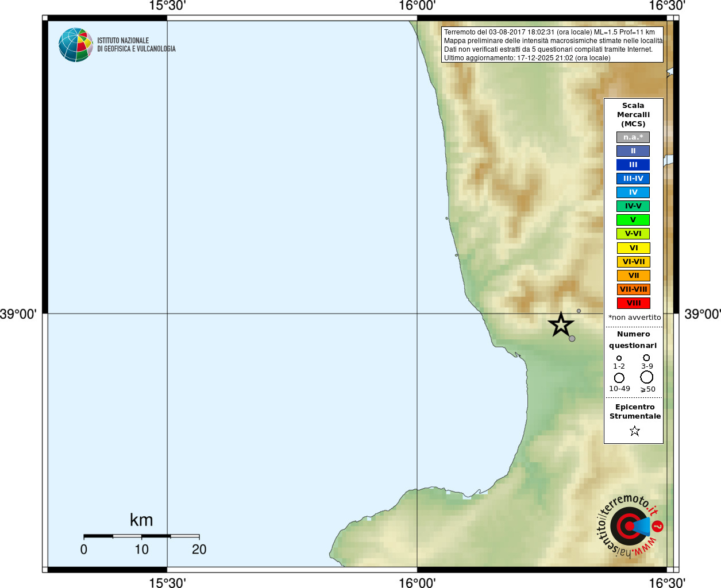Select the orange VII-VIII intensity swatch

click(633, 289)
